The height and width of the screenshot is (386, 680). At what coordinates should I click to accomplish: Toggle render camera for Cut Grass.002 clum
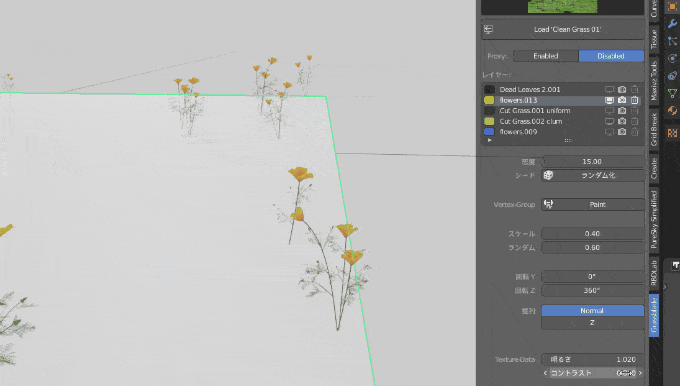(x=622, y=121)
